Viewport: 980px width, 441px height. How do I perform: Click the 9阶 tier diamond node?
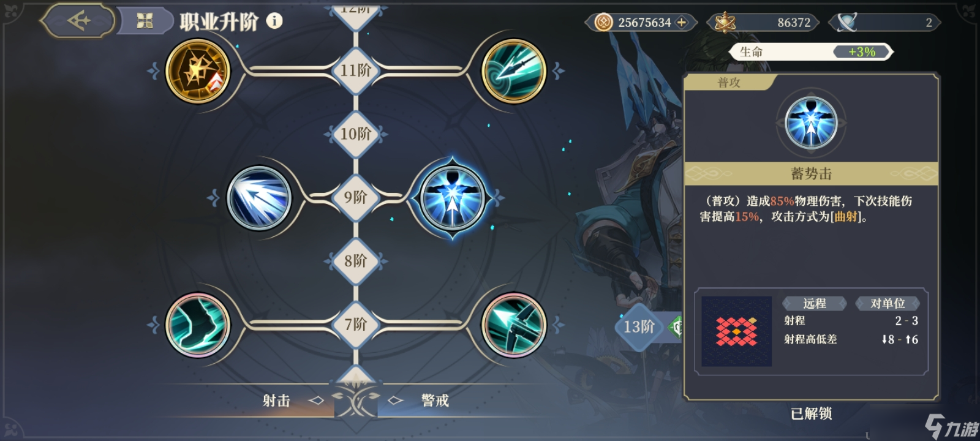tap(355, 197)
